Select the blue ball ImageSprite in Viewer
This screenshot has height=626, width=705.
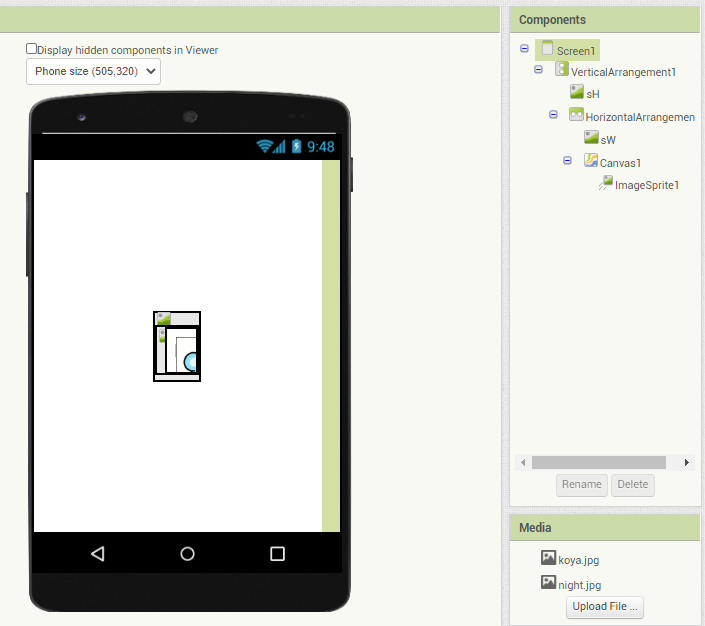(x=190, y=362)
